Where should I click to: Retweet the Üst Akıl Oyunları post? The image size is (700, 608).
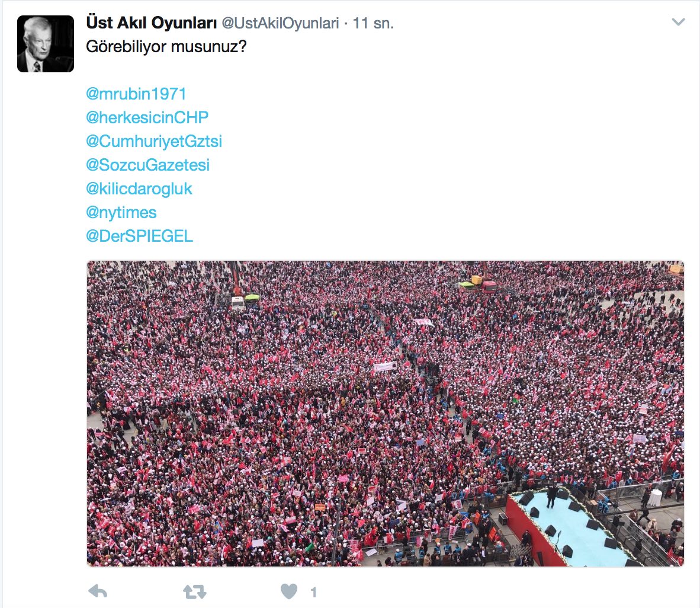tap(195, 592)
